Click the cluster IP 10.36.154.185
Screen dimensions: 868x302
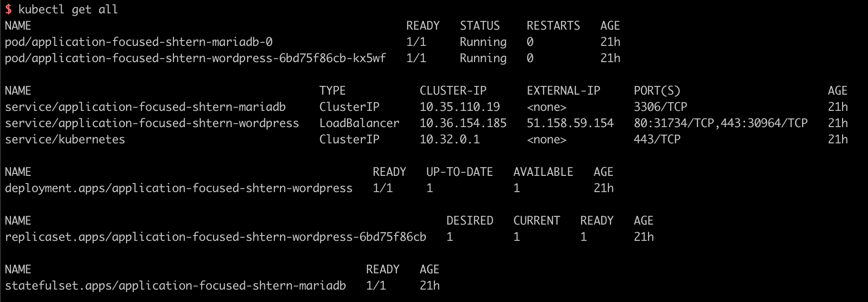click(x=463, y=123)
